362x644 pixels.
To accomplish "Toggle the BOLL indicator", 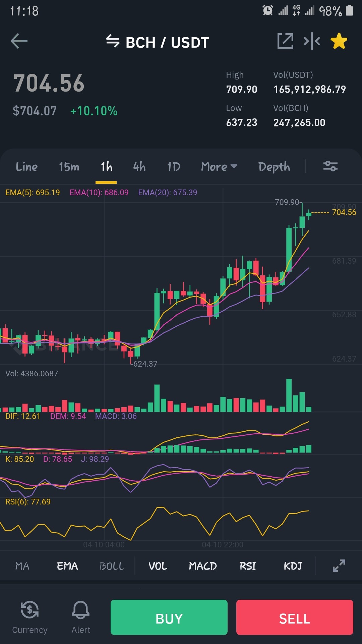I will coord(112,566).
